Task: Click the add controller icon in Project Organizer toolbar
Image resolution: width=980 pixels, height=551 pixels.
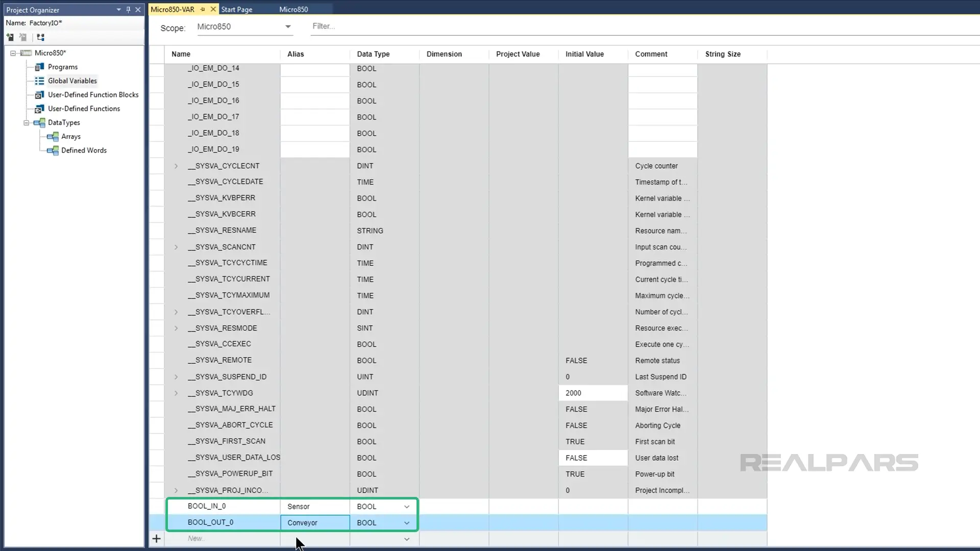Action: point(10,37)
